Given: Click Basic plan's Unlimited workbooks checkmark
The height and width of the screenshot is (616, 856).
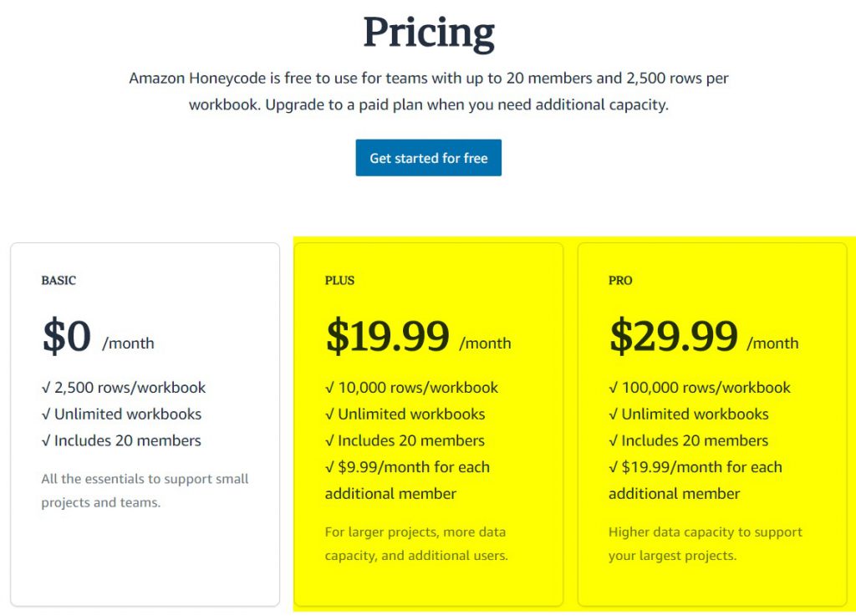Looking at the screenshot, I should point(46,415).
